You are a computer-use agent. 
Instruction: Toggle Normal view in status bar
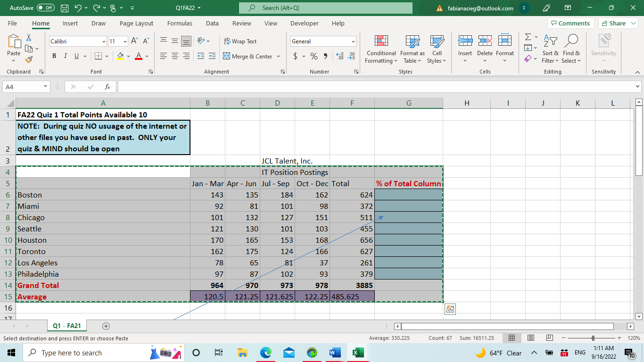(x=512, y=338)
